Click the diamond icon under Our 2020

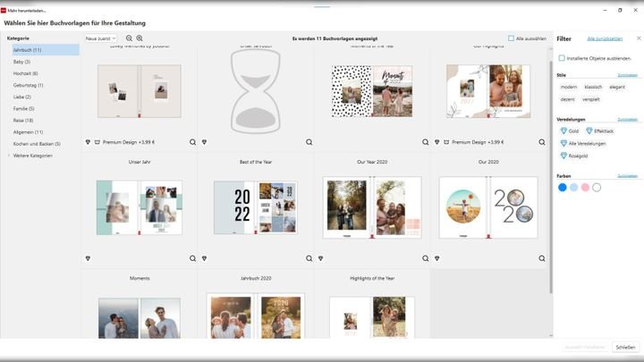[x=436, y=257]
